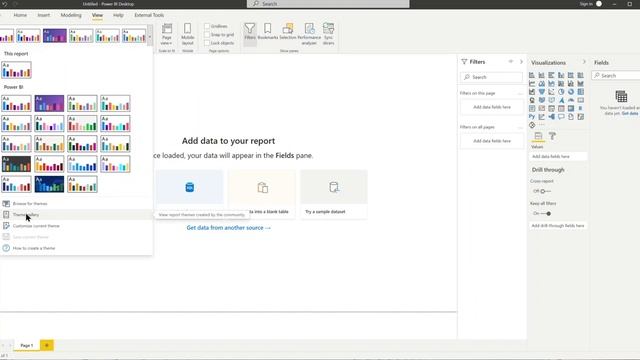Viewport: 640px width, 360px height.
Task: Enable the Gridlines checkbox
Action: (x=207, y=26)
